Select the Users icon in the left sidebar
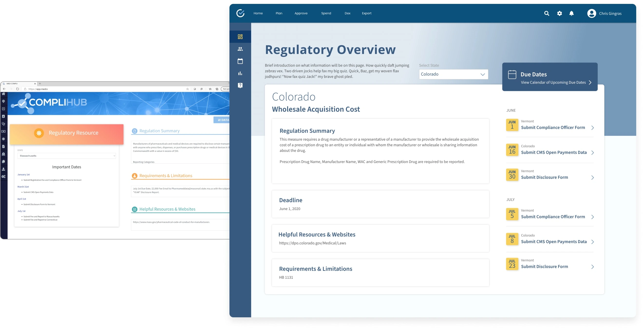 point(240,49)
